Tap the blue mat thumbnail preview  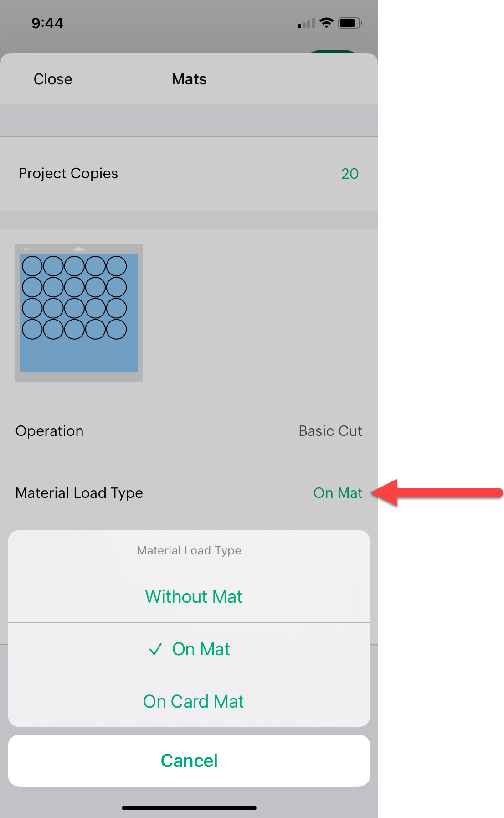pos(79,313)
